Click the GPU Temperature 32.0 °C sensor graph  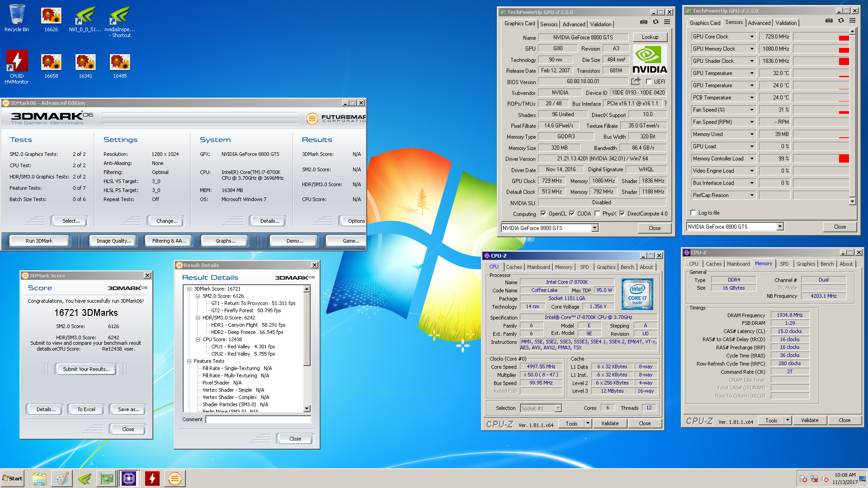[x=821, y=73]
